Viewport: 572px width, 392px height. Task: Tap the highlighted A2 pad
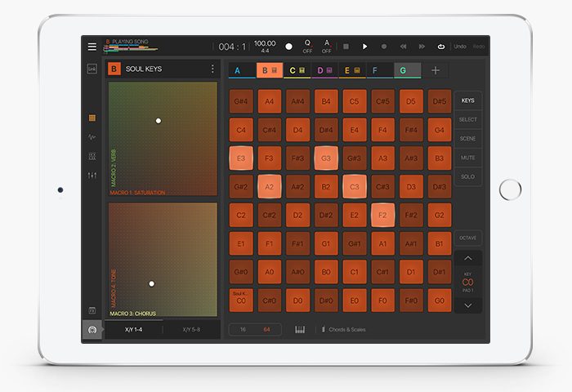(270, 187)
